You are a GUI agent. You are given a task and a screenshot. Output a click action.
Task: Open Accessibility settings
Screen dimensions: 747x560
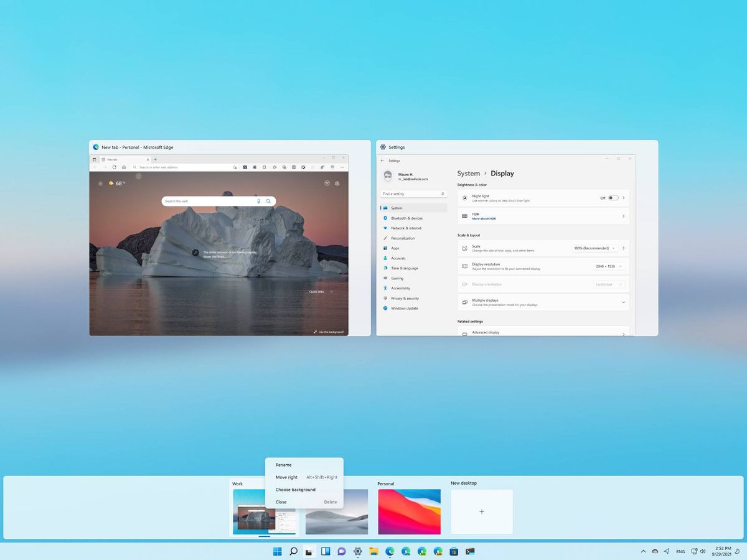[x=402, y=288]
